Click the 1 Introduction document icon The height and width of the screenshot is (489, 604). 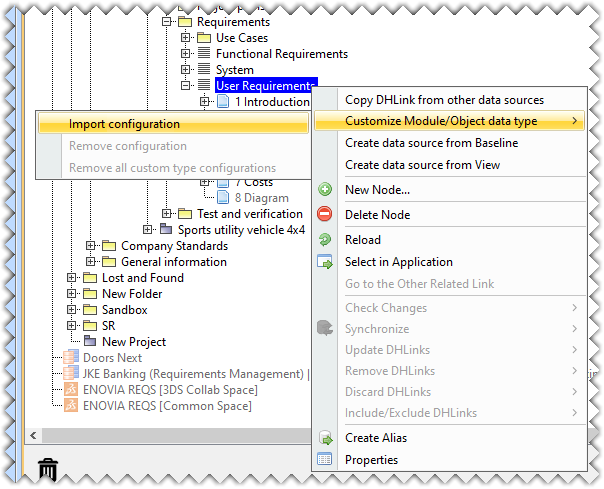click(x=223, y=101)
